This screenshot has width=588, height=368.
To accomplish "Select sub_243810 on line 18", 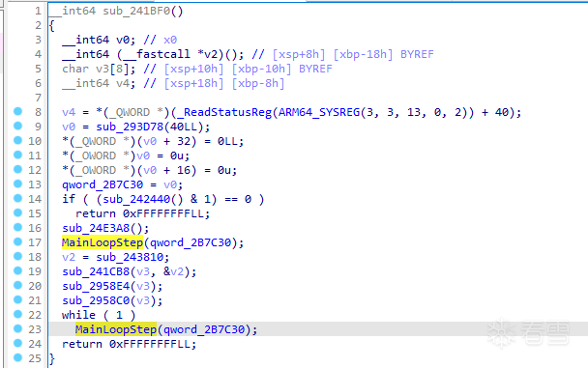I will [130, 257].
